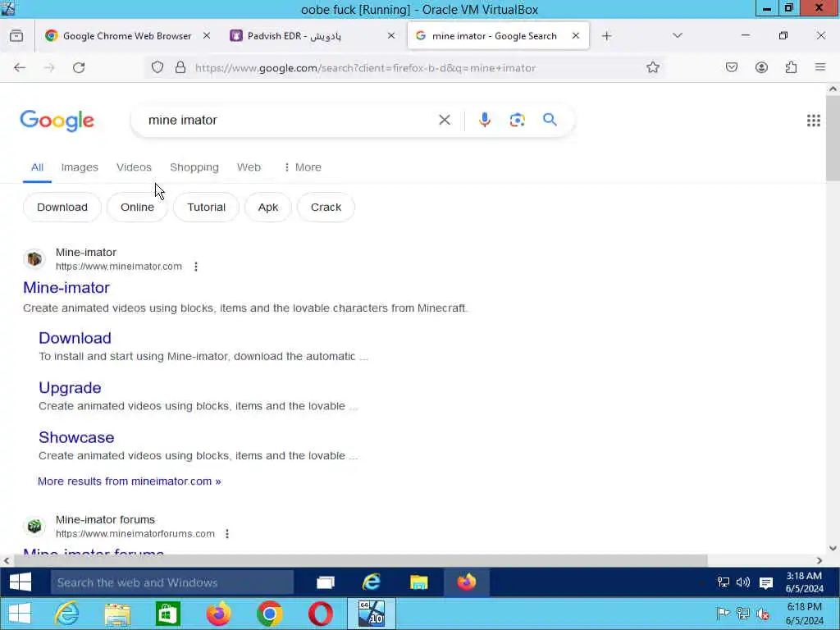
Task: Click the Online suggestion chip
Action: click(137, 208)
